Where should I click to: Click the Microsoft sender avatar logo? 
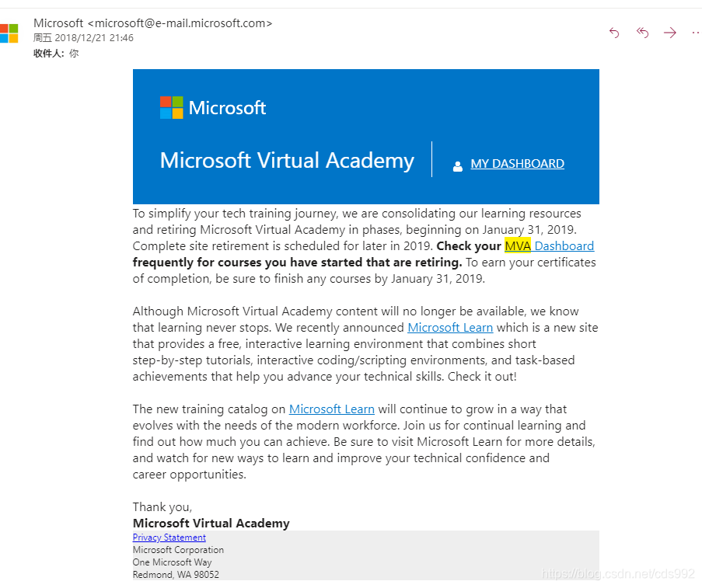[x=9, y=33]
